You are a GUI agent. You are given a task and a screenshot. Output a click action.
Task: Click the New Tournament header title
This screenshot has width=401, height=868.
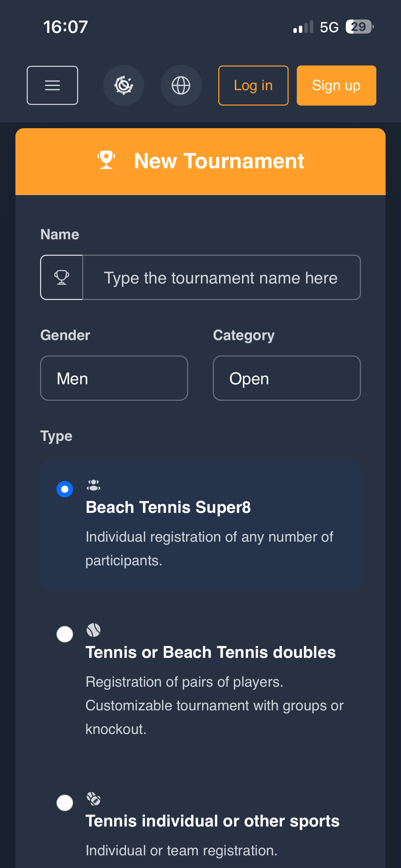[x=219, y=161]
